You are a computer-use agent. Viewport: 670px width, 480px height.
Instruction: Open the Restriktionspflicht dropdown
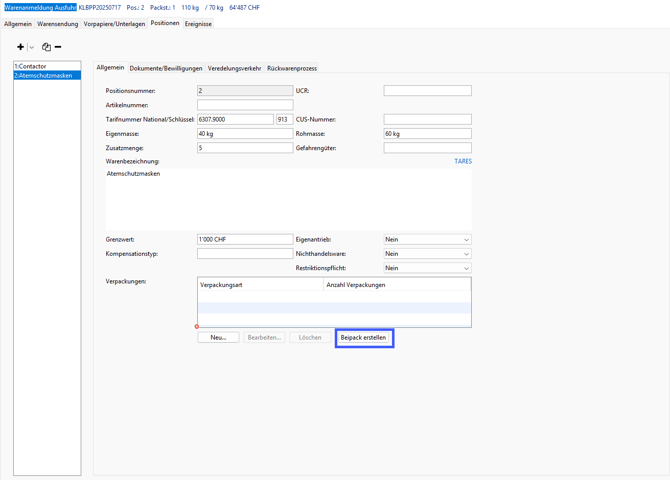tap(427, 268)
